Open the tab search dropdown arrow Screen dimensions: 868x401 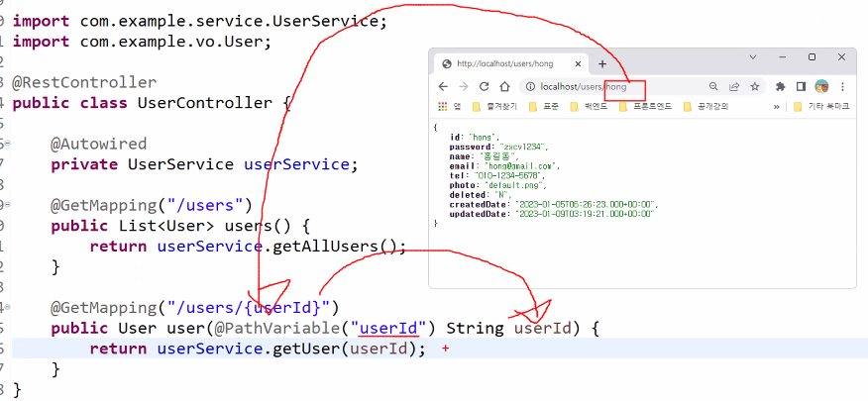[753, 57]
